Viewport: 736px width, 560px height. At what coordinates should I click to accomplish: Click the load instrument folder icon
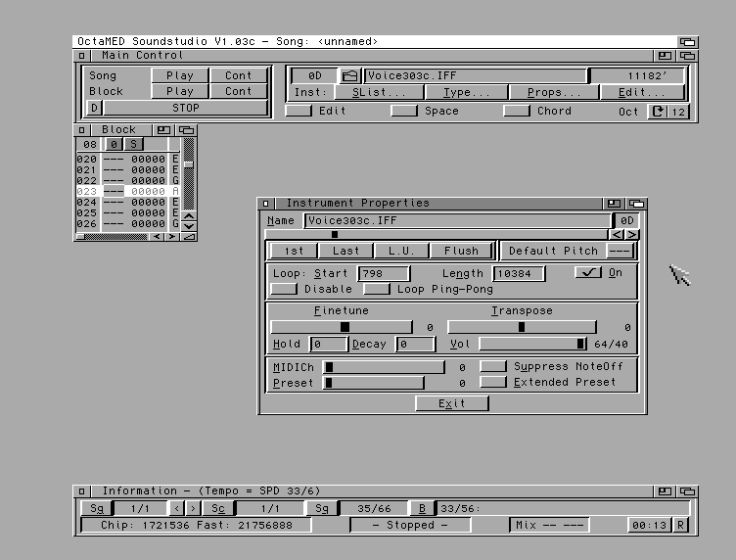[x=349, y=75]
